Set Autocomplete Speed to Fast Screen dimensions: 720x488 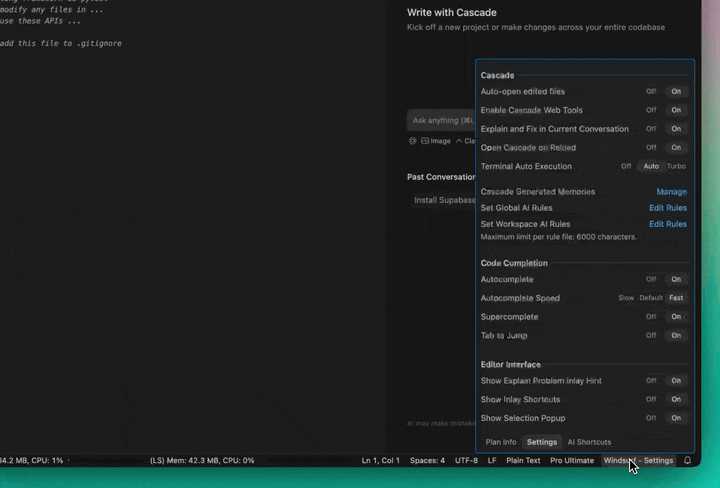coord(676,298)
